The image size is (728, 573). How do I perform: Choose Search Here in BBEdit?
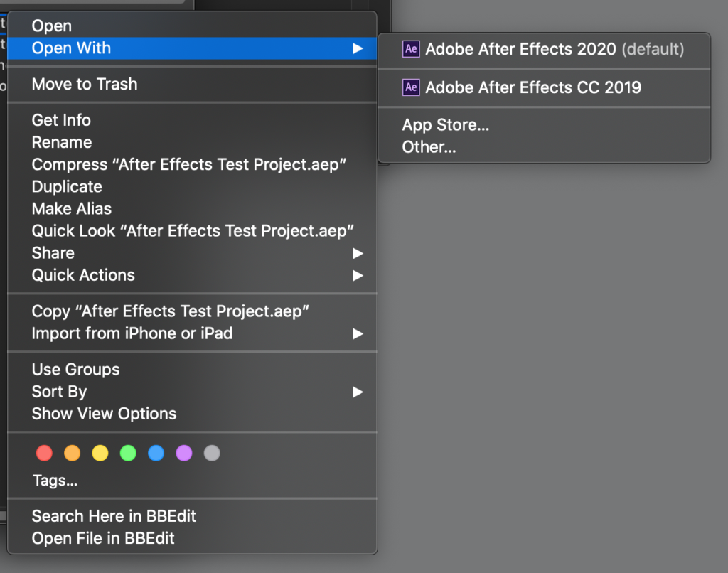click(x=192, y=516)
